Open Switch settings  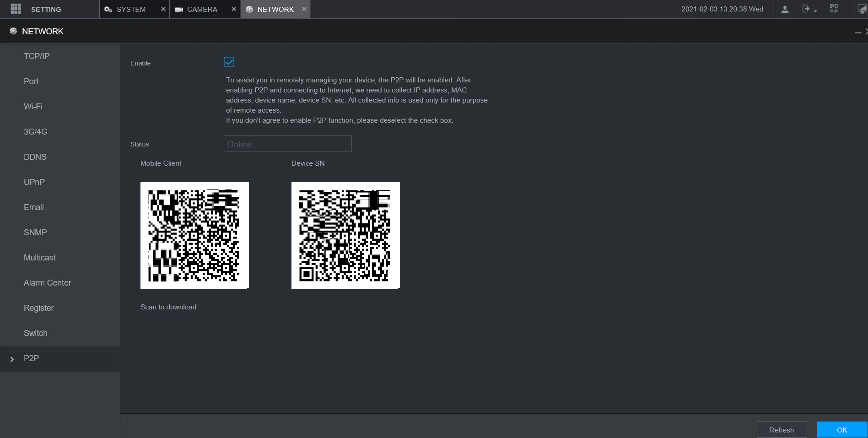tap(60, 333)
